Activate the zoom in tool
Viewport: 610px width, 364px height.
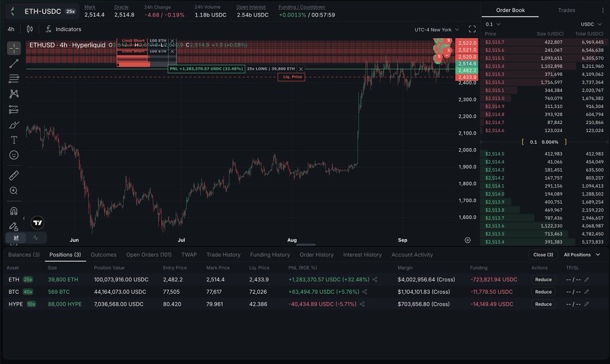point(14,191)
